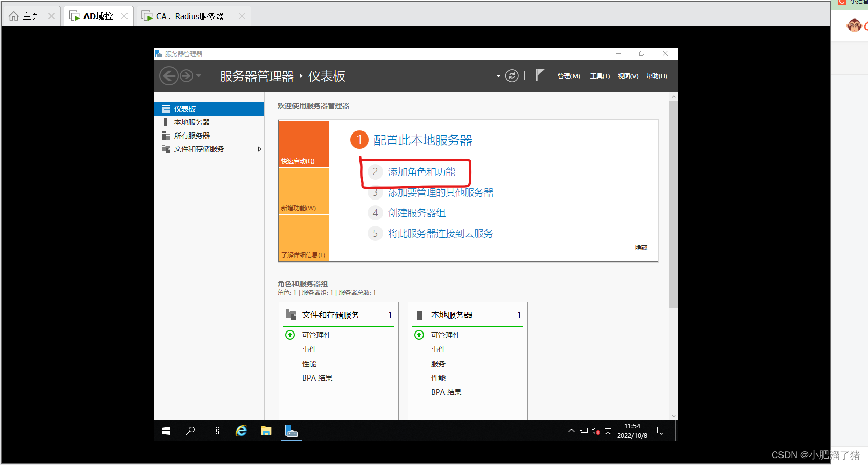Viewport: 868px width, 465px height.
Task: Click the Server Manager taskbar icon
Action: [x=291, y=431]
